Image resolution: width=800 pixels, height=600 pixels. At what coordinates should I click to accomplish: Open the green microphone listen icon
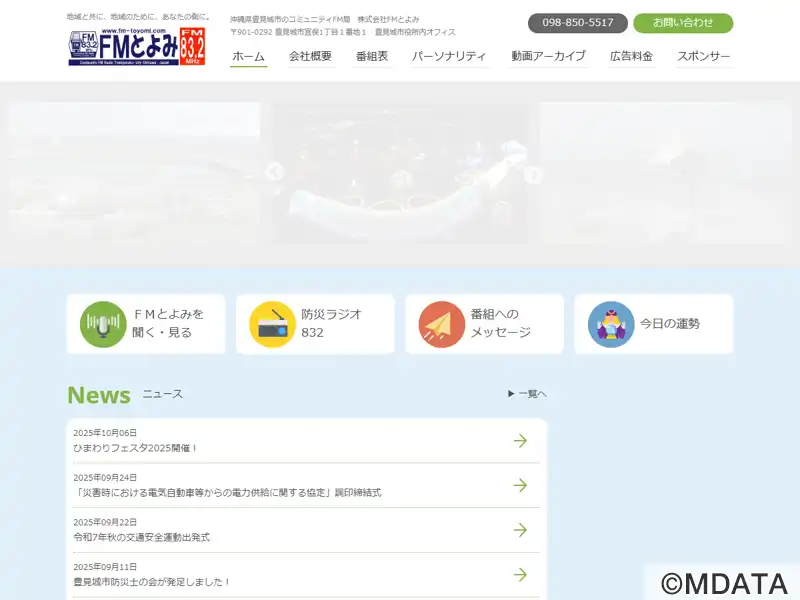tap(103, 324)
